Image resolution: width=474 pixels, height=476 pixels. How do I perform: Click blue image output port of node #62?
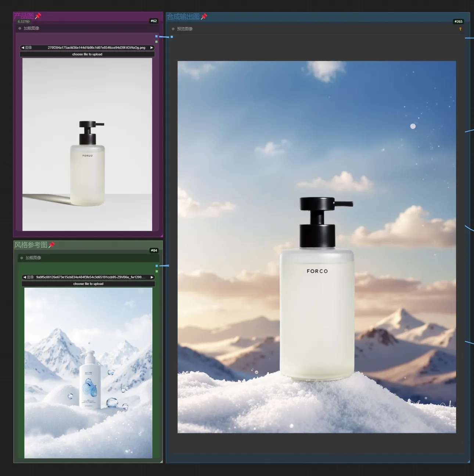(x=157, y=36)
